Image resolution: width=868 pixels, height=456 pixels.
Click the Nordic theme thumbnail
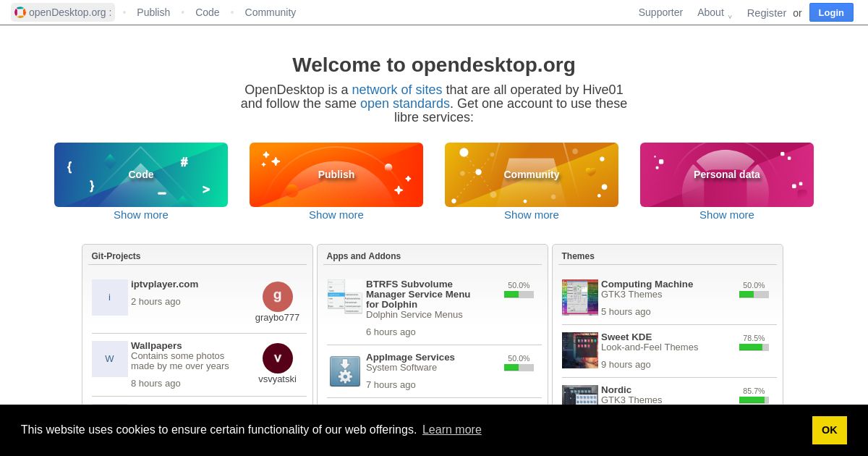pyautogui.click(x=580, y=395)
